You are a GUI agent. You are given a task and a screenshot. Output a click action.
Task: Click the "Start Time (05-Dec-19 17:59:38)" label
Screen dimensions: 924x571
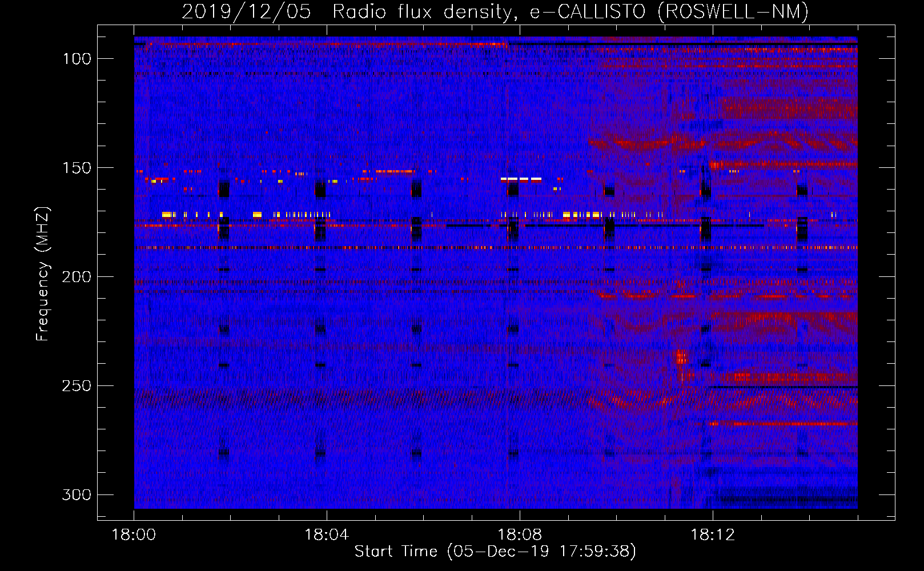(495, 552)
